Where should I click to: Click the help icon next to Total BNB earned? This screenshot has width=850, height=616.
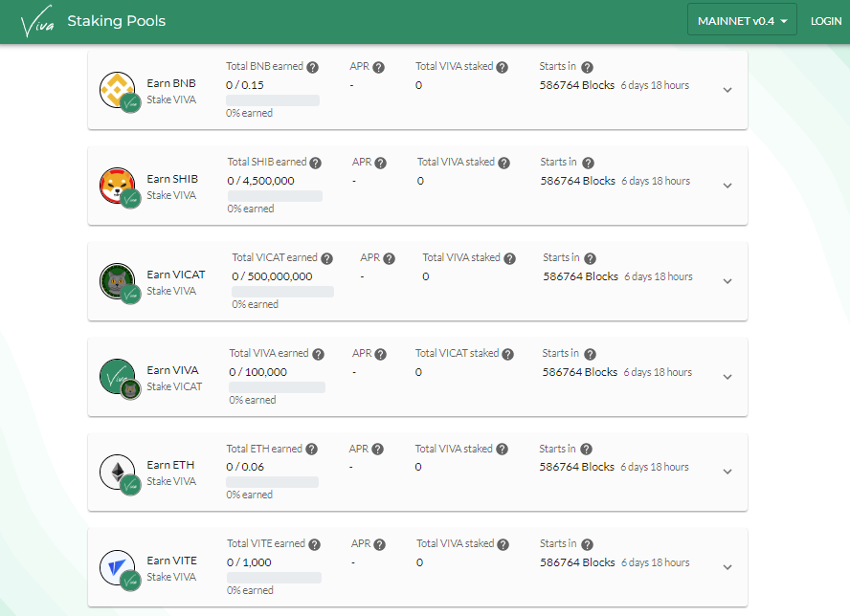point(312,66)
